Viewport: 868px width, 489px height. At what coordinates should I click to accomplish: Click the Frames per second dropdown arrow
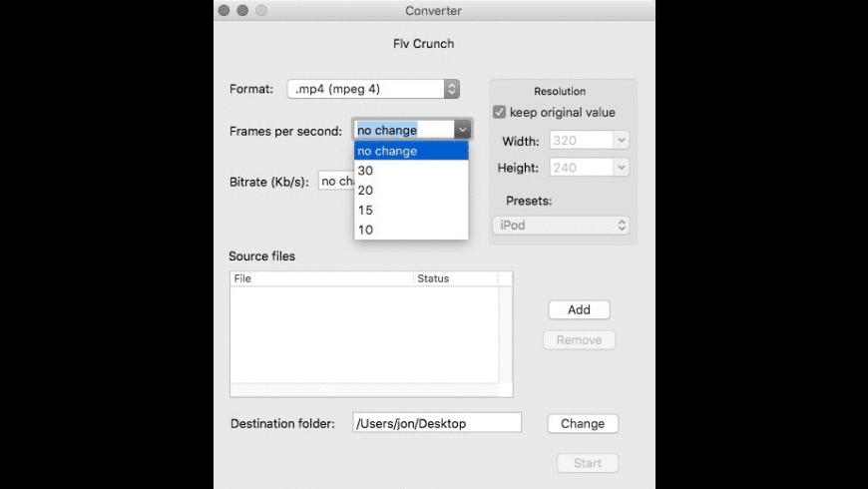click(x=462, y=130)
